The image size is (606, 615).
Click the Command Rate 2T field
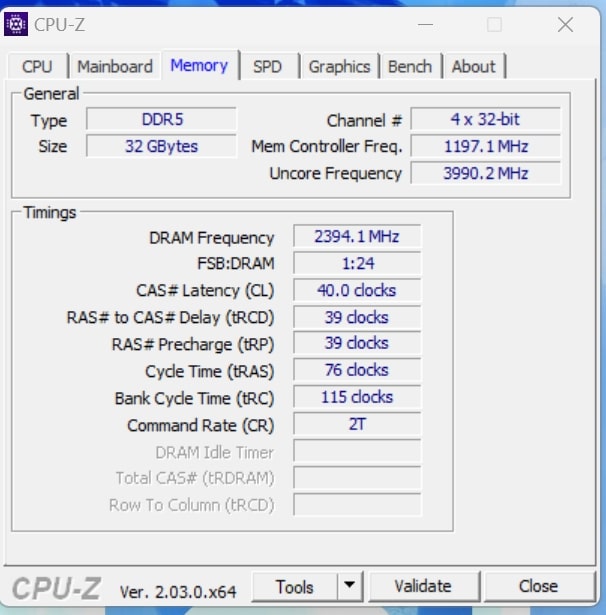point(357,424)
